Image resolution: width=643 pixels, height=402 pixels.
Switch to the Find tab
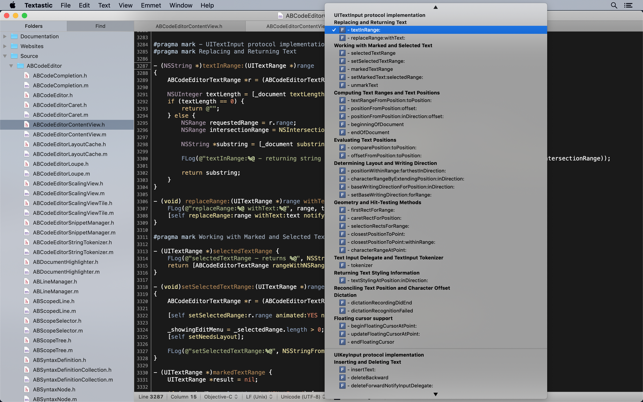coord(100,26)
